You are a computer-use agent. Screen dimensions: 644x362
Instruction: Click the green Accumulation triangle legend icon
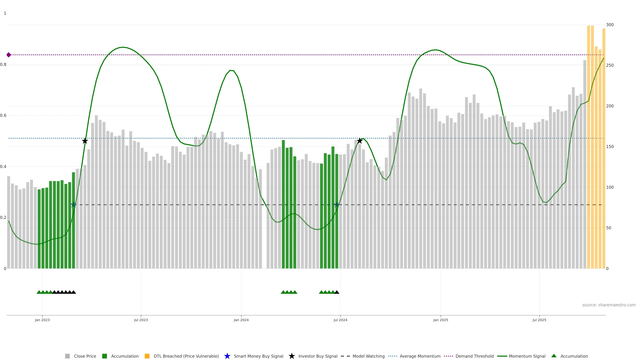(x=554, y=356)
